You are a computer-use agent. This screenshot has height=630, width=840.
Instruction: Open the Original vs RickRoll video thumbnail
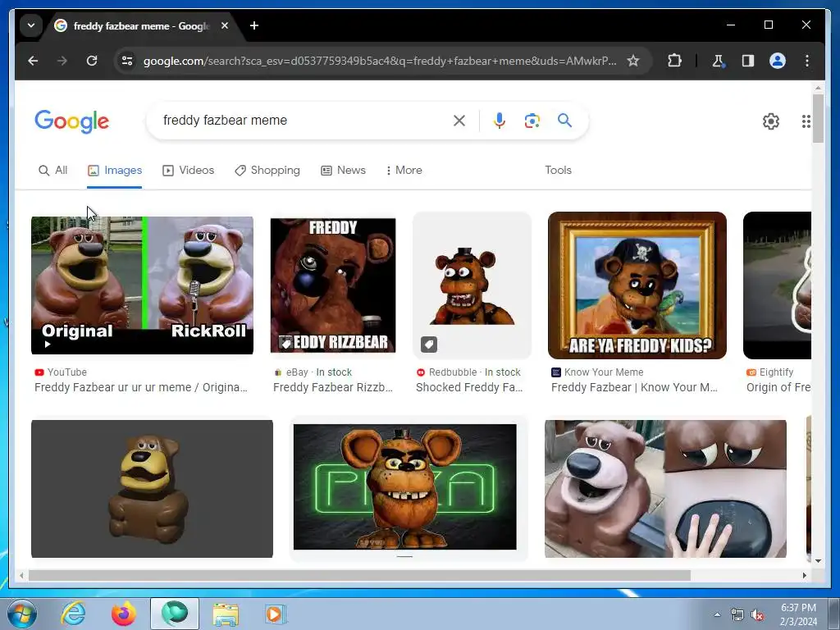[142, 285]
